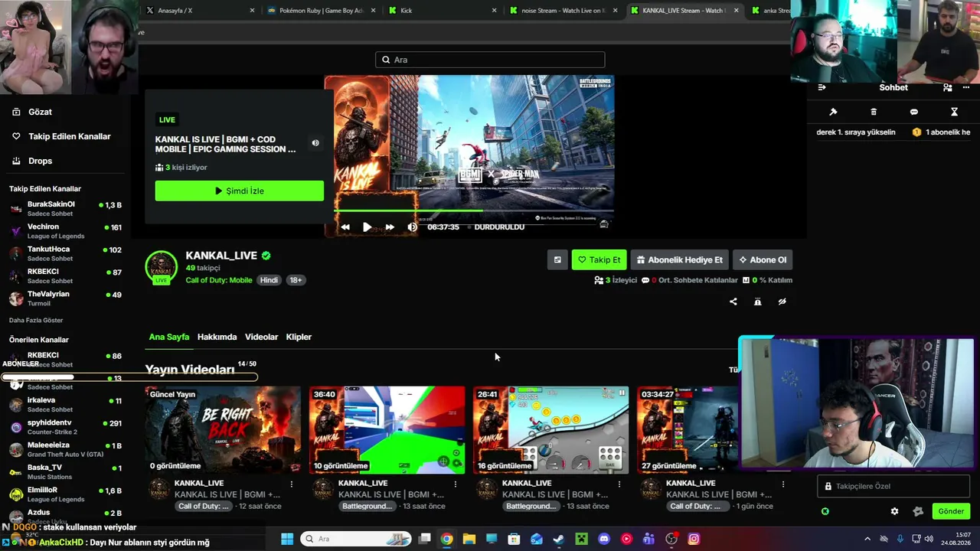Open options menu for the 26:41 video
Image resolution: width=980 pixels, height=551 pixels.
619,484
